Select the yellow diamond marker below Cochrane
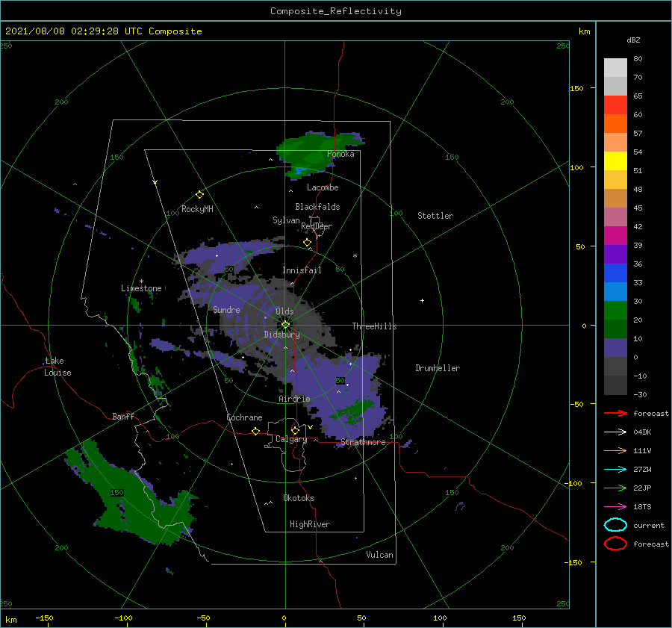 256,431
